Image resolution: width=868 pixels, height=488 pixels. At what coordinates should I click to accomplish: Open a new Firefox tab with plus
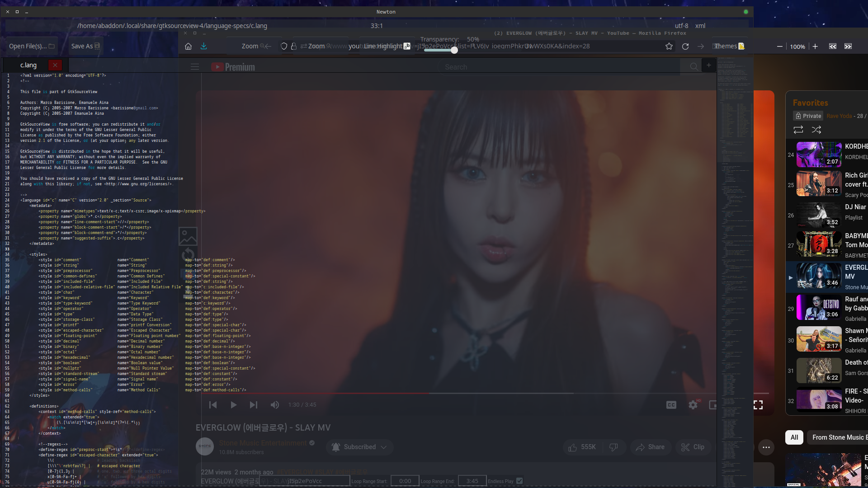pyautogui.click(x=709, y=65)
